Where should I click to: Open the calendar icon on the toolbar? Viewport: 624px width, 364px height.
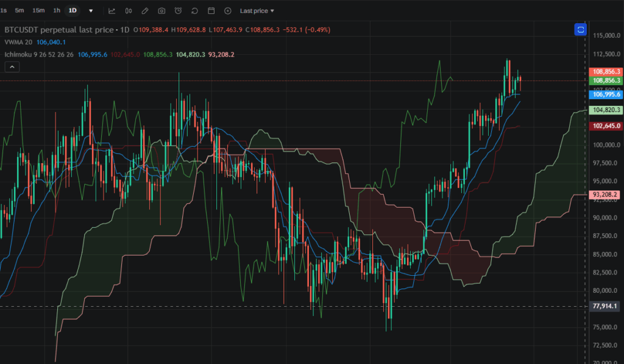(211, 10)
